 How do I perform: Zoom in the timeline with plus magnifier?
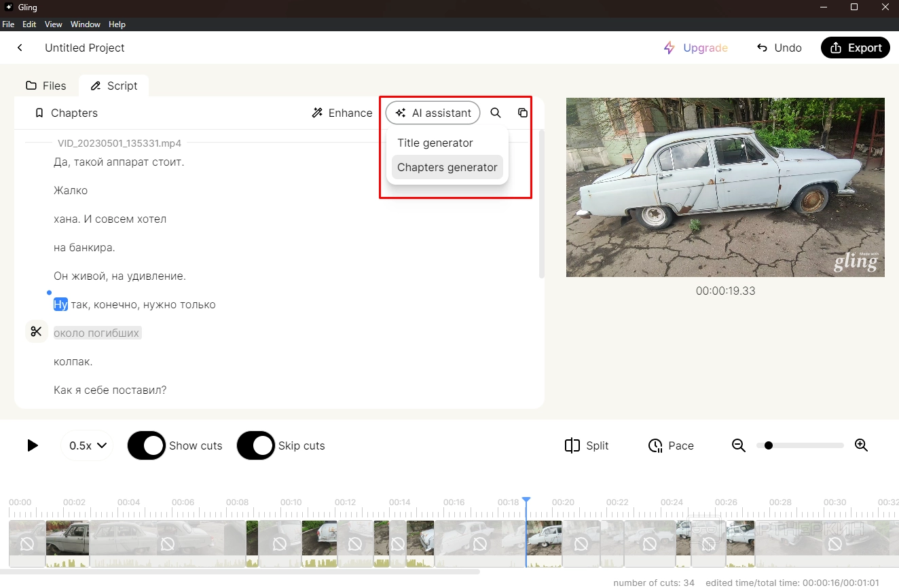pyautogui.click(x=861, y=445)
